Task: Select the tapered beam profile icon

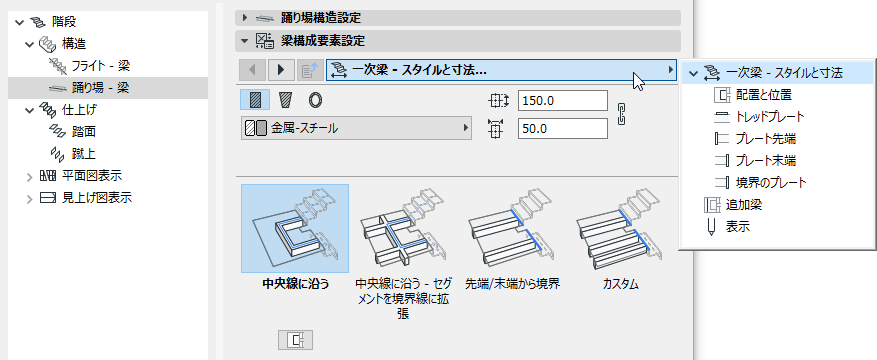Action: click(285, 101)
